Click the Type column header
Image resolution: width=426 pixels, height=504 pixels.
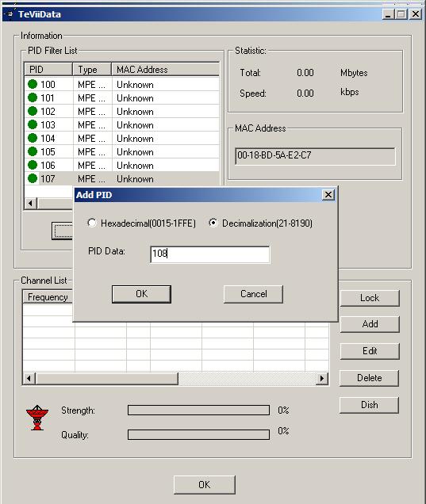coord(92,70)
